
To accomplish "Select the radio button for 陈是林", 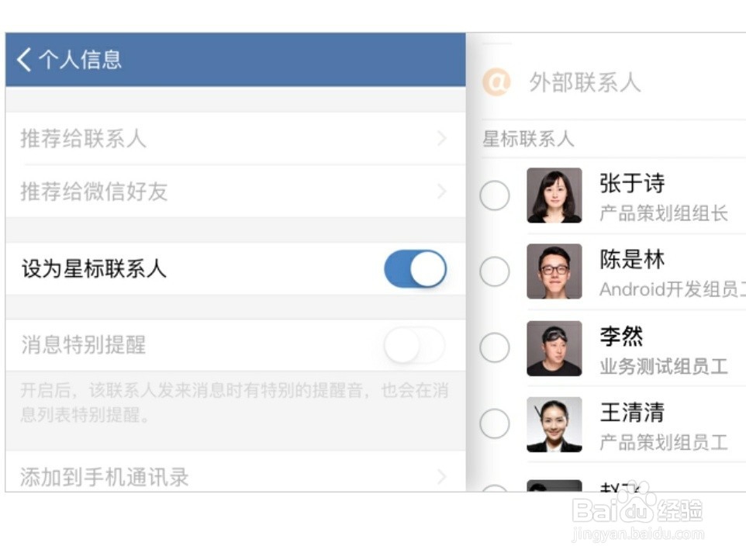I will (495, 271).
